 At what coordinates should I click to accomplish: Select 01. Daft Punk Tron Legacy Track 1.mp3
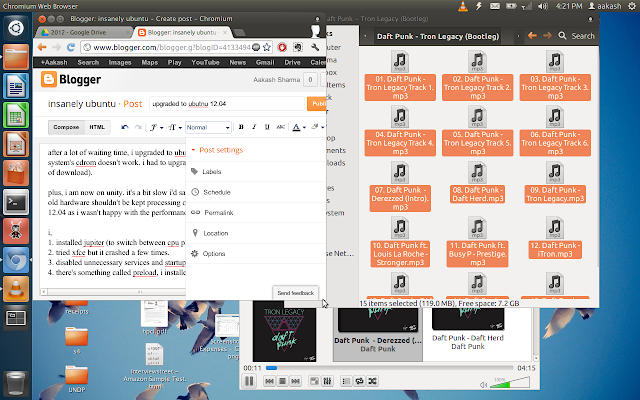click(x=400, y=76)
